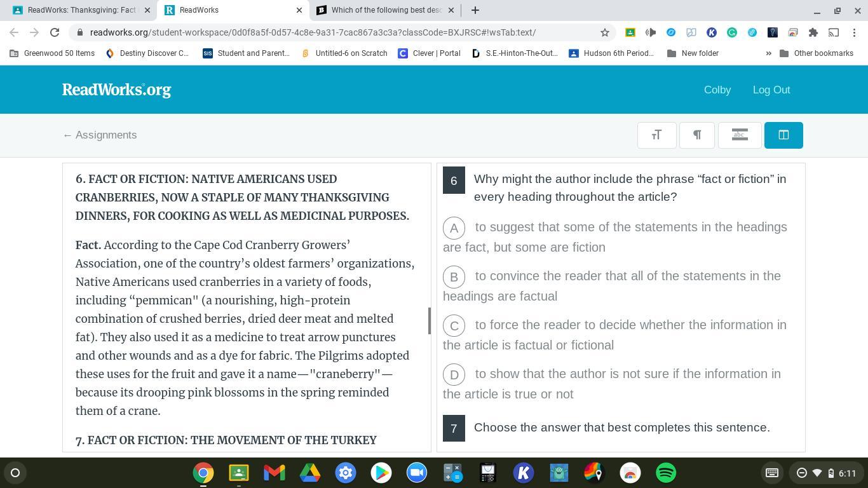The width and height of the screenshot is (868, 488).
Task: Close the active ReadWorks tab
Action: pyautogui.click(x=299, y=10)
